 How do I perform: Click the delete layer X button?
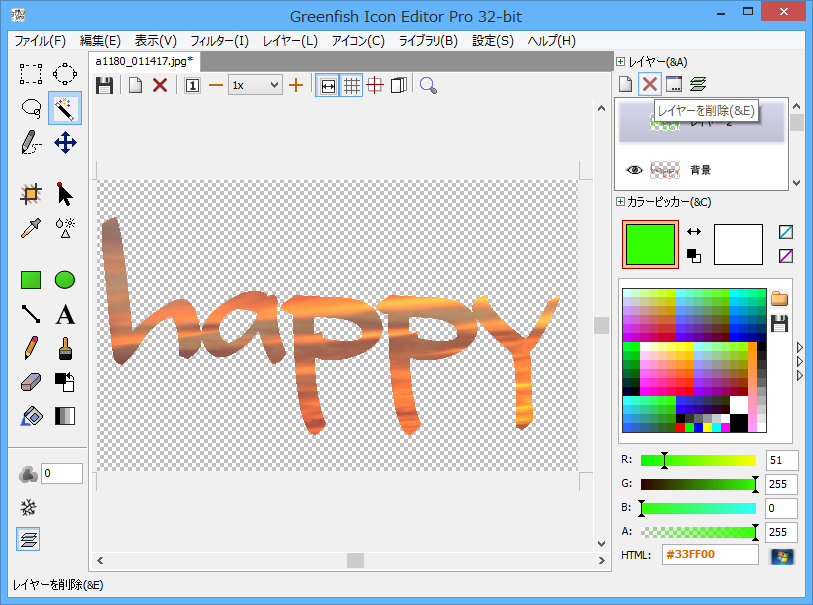pos(650,85)
